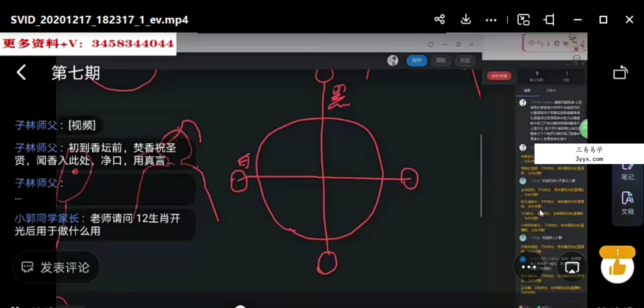Click the pin window icon beside minimize
Image resolution: width=644 pixels, height=308 pixels.
[549, 20]
